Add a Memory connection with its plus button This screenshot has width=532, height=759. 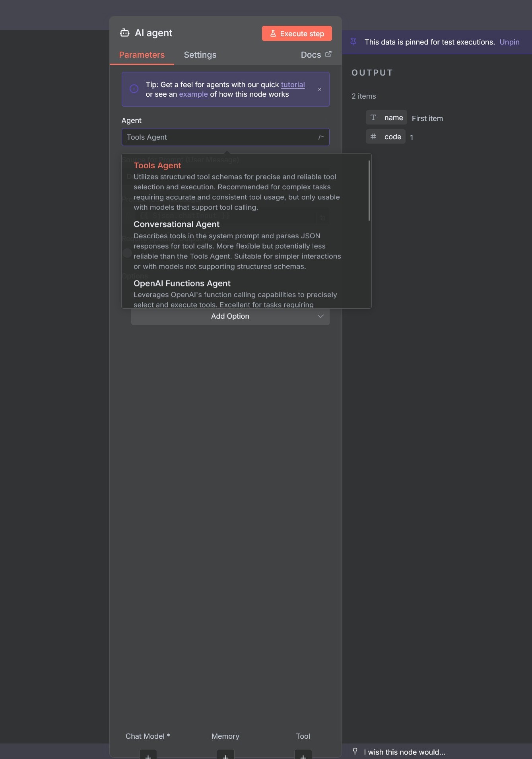click(x=225, y=755)
